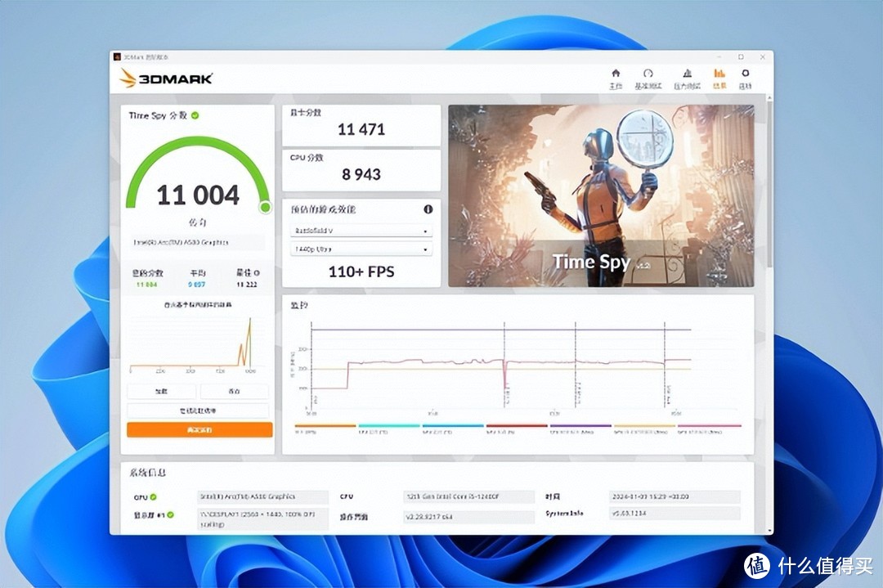Click the green dot at the gauge end
The width and height of the screenshot is (883, 588).
pos(265,207)
